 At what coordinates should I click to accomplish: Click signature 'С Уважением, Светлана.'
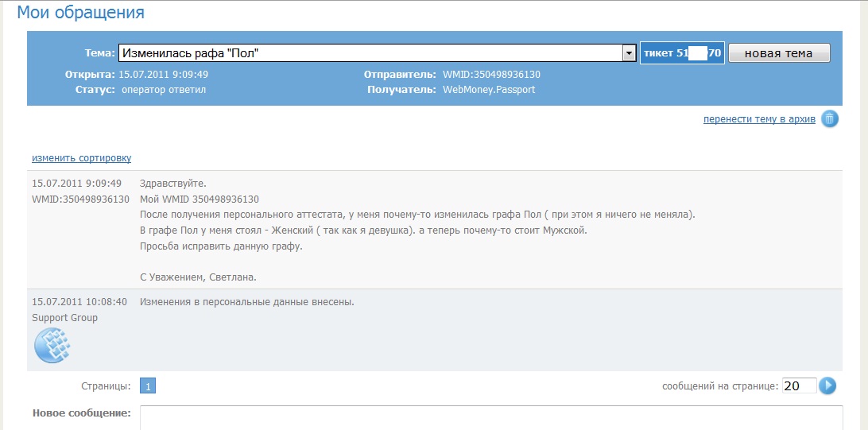point(198,278)
